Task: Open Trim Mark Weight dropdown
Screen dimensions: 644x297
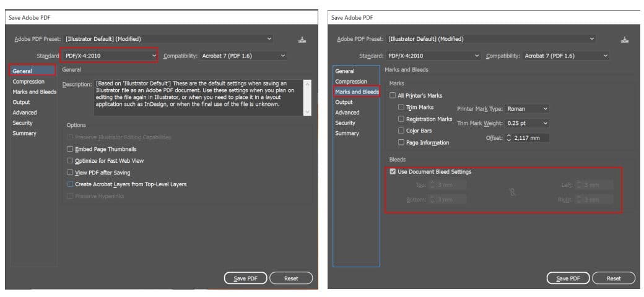Action: click(528, 123)
